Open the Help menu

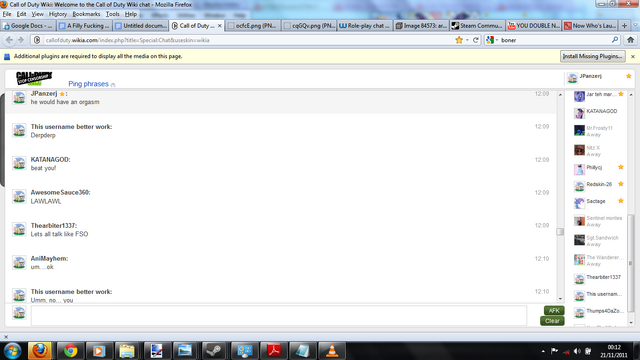click(x=131, y=14)
